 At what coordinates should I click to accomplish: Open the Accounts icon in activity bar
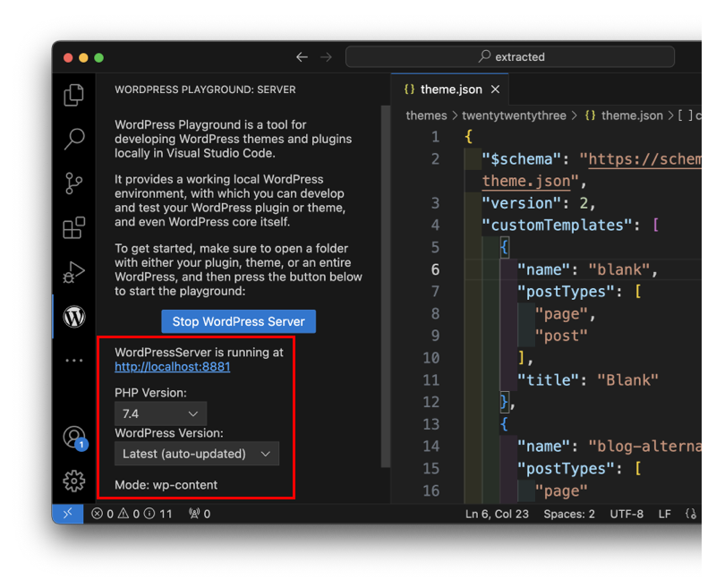(x=74, y=436)
